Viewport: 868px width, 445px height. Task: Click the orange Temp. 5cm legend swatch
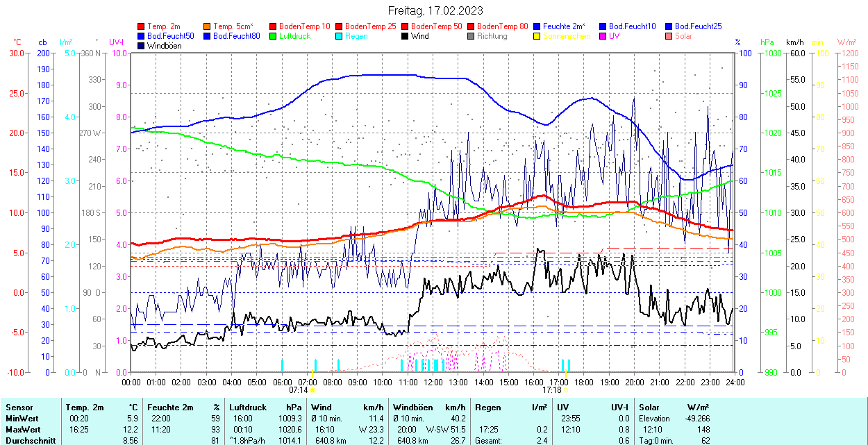pos(208,26)
